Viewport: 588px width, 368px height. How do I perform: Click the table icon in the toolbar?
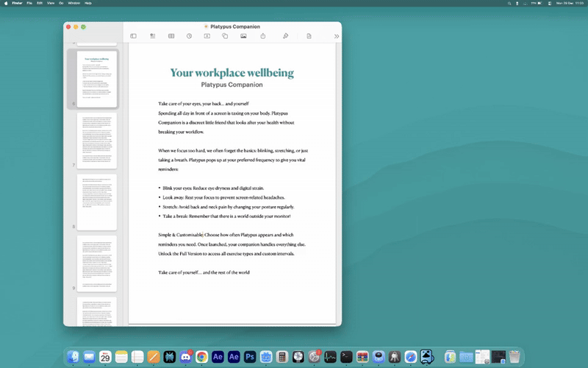pos(171,36)
